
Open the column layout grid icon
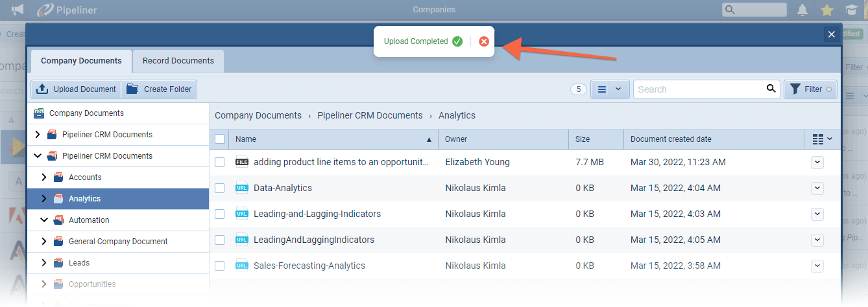(x=822, y=139)
